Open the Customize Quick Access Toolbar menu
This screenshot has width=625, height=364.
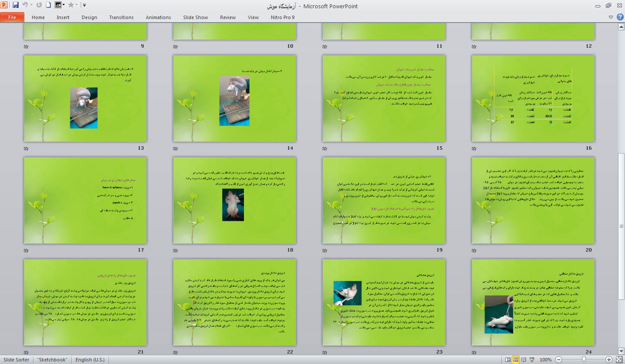(x=84, y=6)
